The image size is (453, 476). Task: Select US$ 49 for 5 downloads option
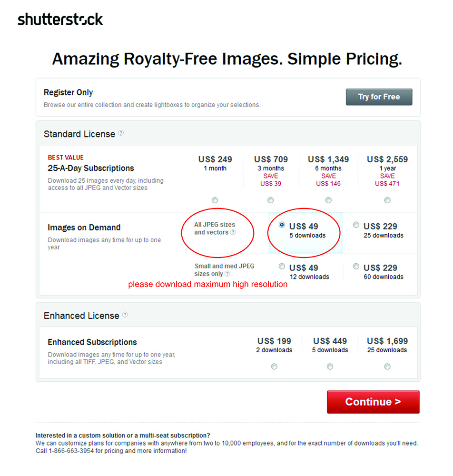click(282, 225)
